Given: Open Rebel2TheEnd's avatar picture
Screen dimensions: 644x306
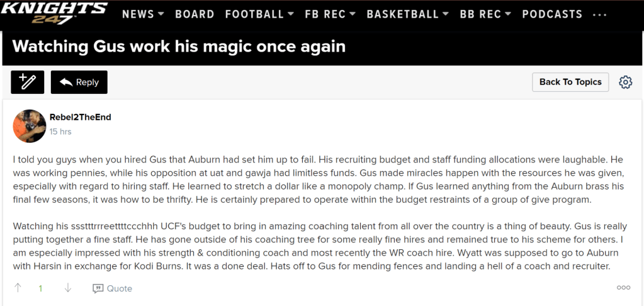Looking at the screenshot, I should click(x=29, y=126).
